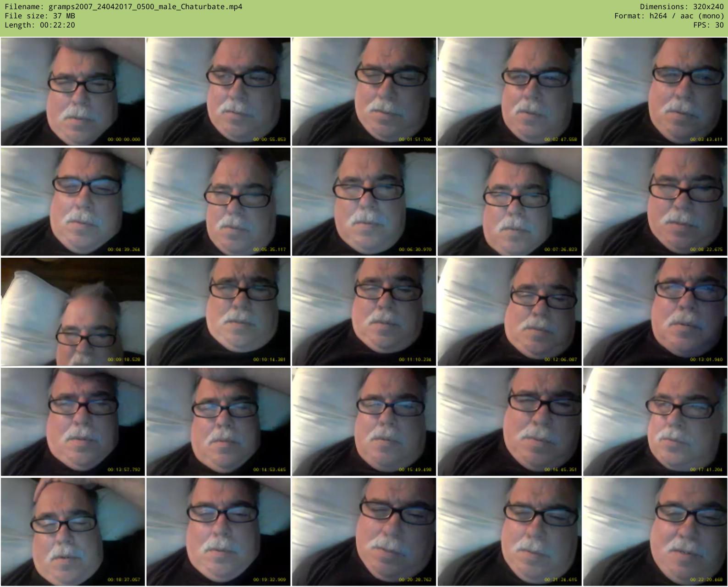Select the thumbnail stamped 00:11:10
The height and width of the screenshot is (587, 728).
tap(364, 312)
